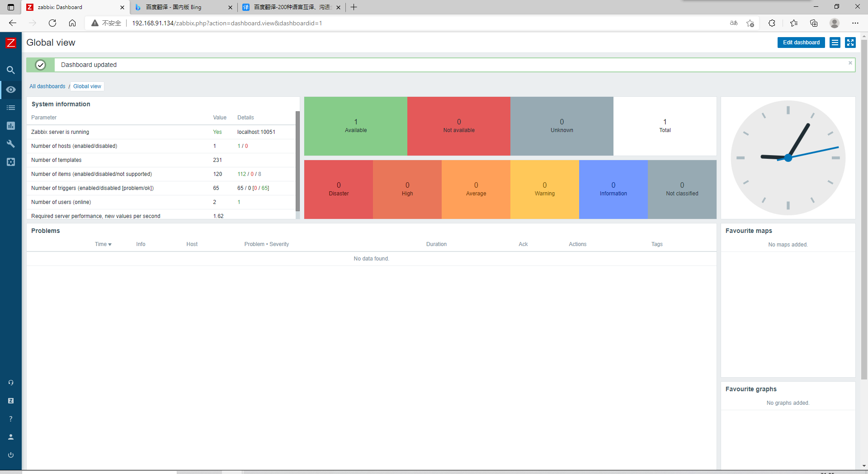Open the Share Z icon in the sidebar
The height and width of the screenshot is (474, 868).
[x=11, y=401]
